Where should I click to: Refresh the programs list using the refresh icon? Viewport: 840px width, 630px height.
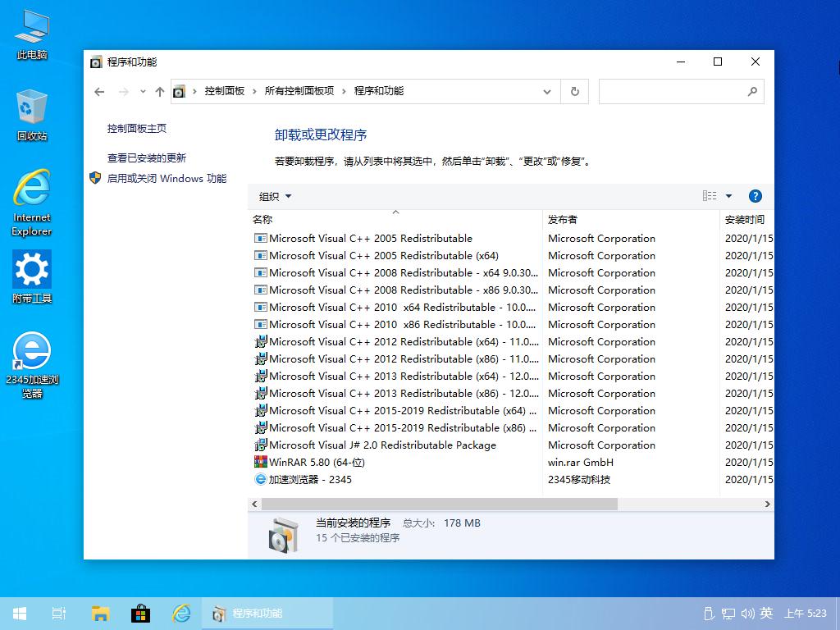575,92
